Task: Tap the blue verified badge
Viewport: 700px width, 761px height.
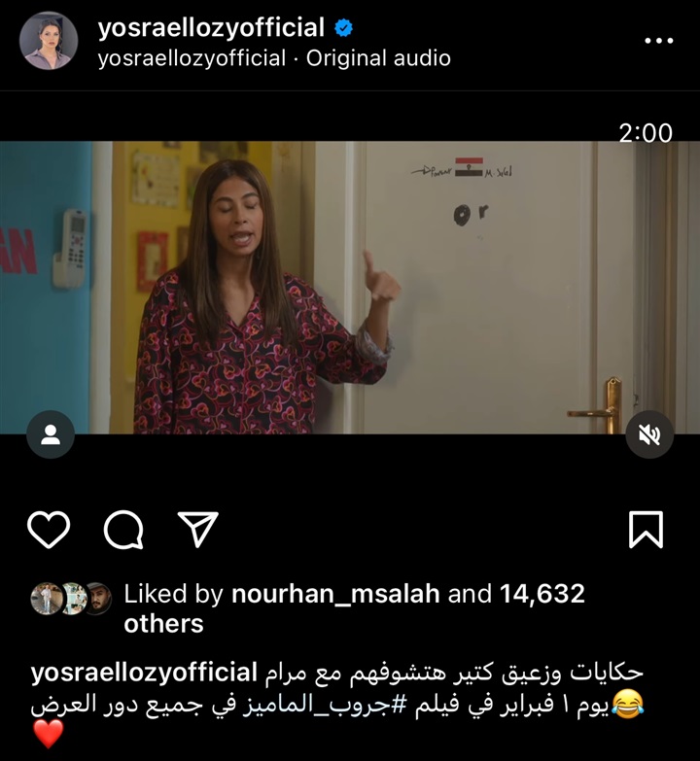Action: coord(344,27)
